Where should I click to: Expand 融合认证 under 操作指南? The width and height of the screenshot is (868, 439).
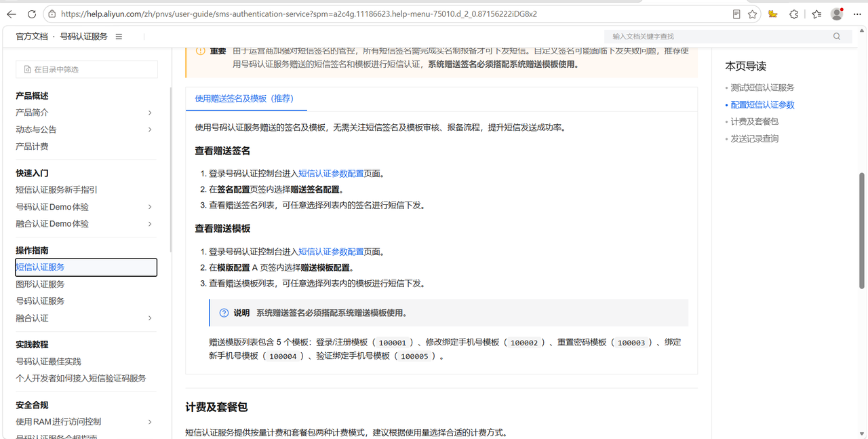[150, 318]
